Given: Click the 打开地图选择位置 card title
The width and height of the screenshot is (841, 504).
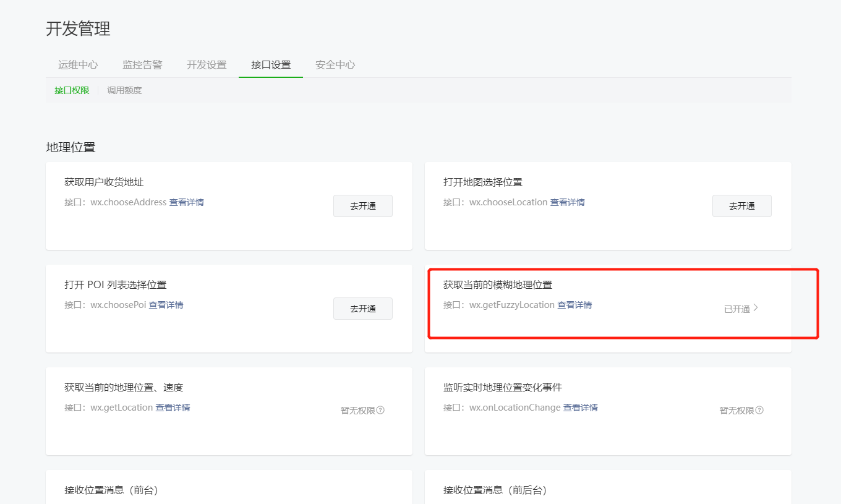Looking at the screenshot, I should point(483,182).
